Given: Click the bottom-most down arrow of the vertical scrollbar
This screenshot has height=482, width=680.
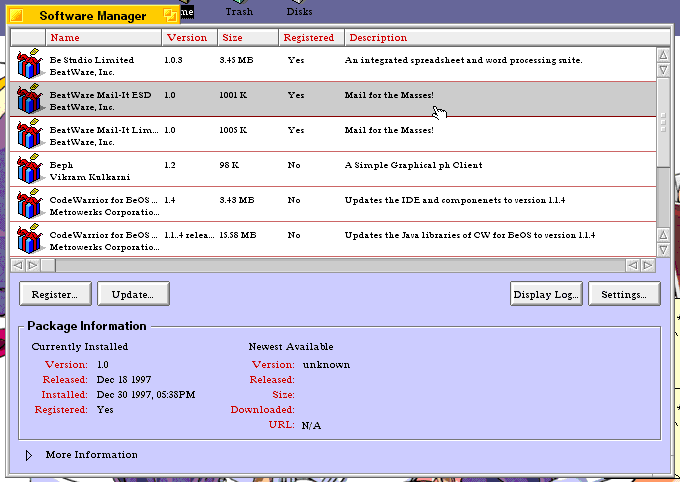Looking at the screenshot, I should point(663,249).
